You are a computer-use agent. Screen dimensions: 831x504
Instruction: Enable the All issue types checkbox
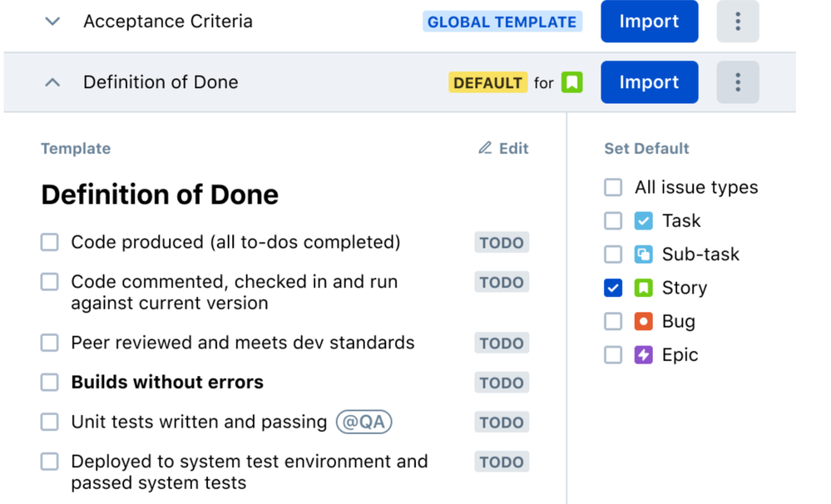pos(613,187)
